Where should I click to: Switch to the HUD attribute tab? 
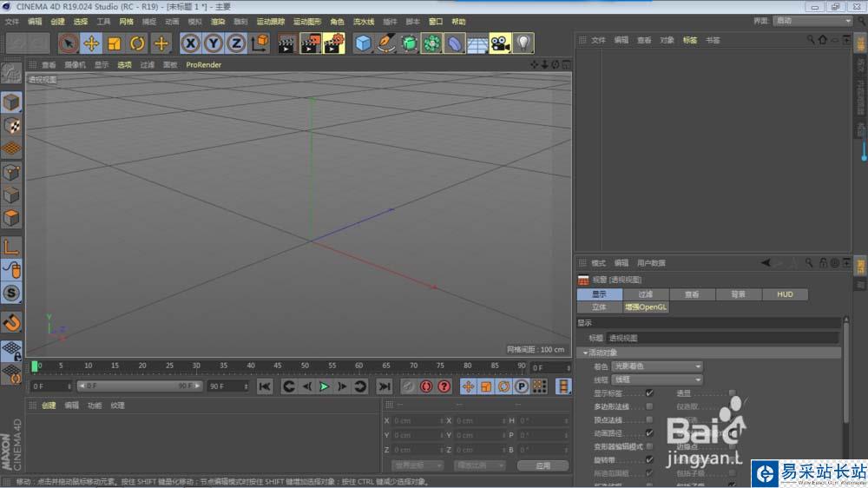click(785, 294)
